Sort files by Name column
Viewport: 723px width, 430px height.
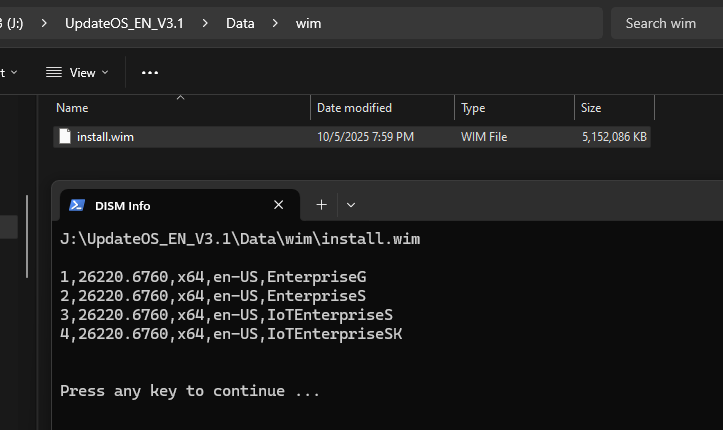[x=73, y=108]
